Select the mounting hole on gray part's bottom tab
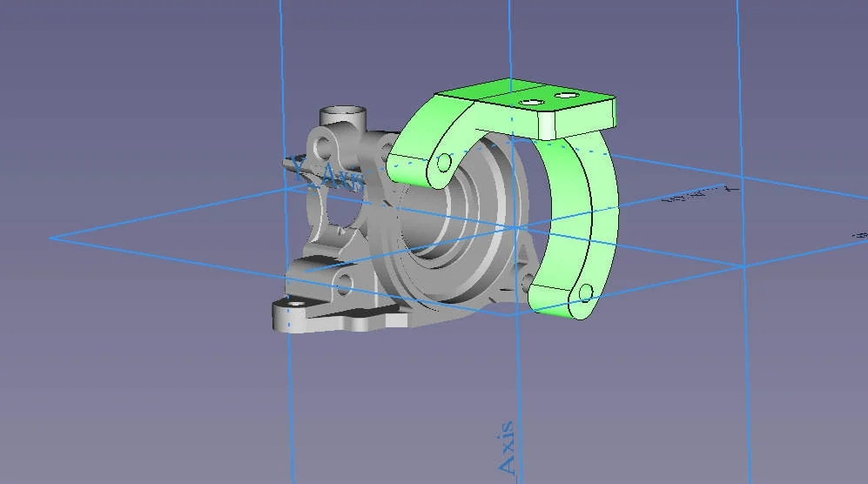This screenshot has height=484, width=868. coord(296,304)
